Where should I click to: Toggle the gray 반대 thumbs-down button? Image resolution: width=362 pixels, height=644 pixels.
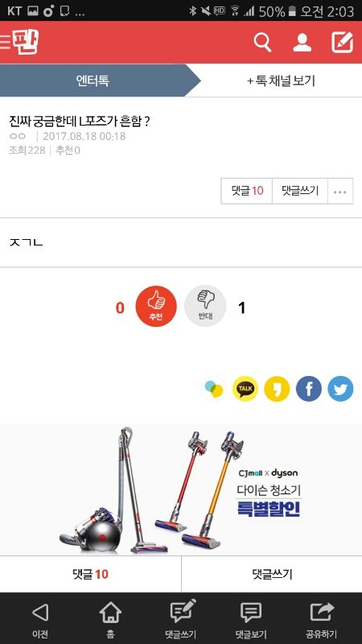[x=205, y=307]
